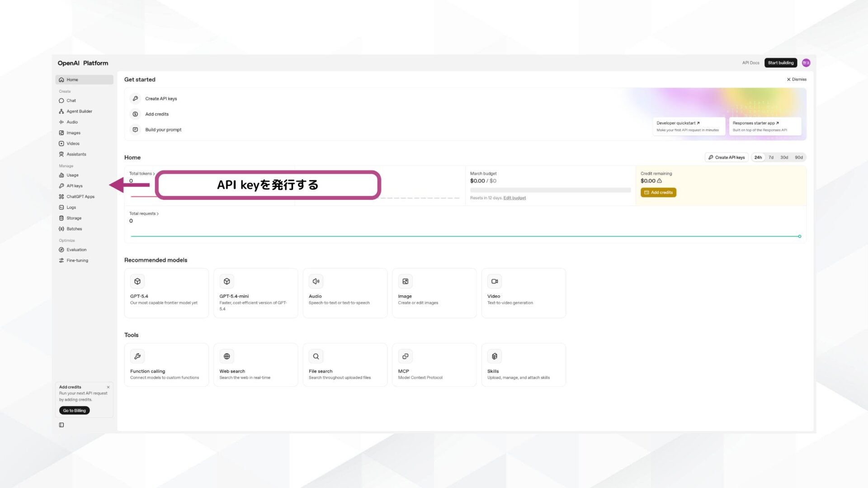This screenshot has height=488, width=868.
Task: Open the API keys page
Action: click(x=75, y=185)
